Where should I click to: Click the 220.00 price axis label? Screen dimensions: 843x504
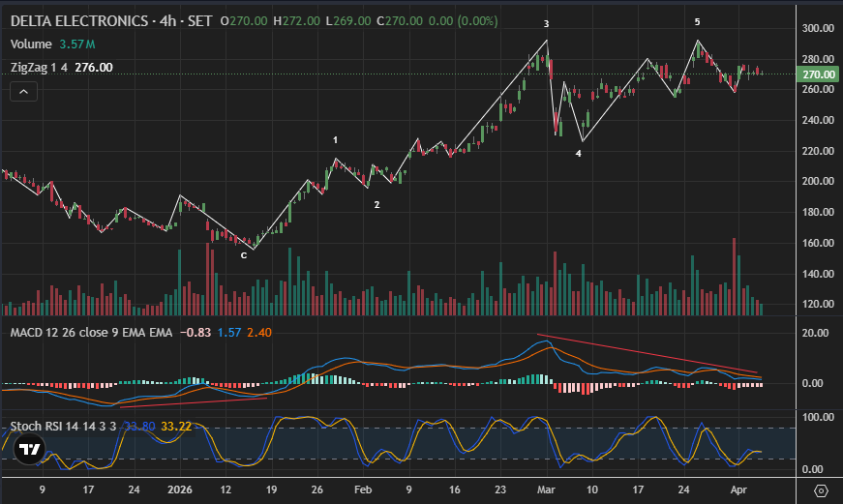click(x=818, y=151)
